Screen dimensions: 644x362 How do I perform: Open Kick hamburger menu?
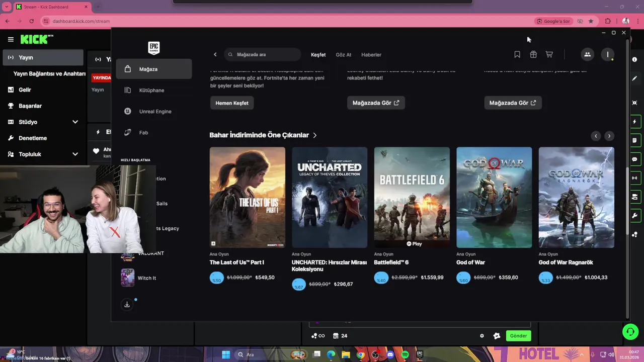pos(11,39)
